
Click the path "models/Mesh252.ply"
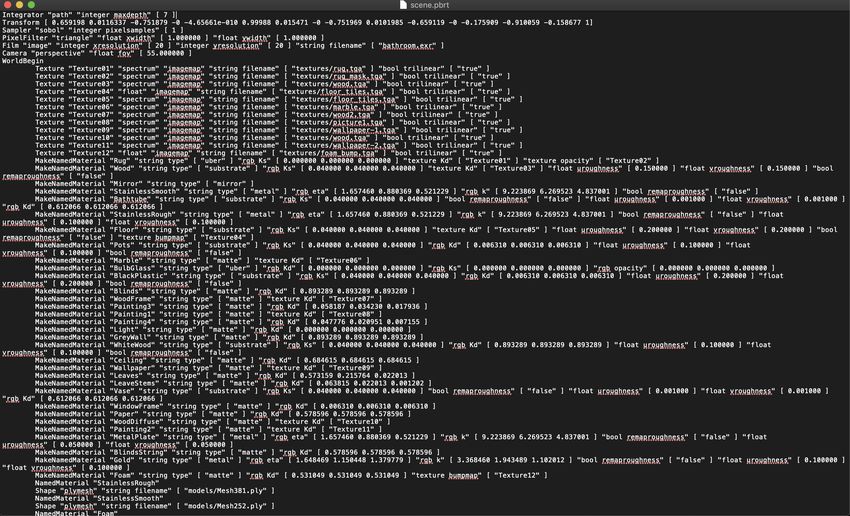click(224, 506)
